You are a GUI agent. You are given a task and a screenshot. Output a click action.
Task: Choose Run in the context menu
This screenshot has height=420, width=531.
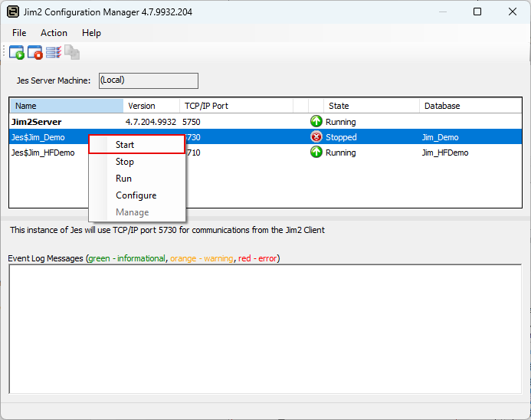tap(137, 179)
